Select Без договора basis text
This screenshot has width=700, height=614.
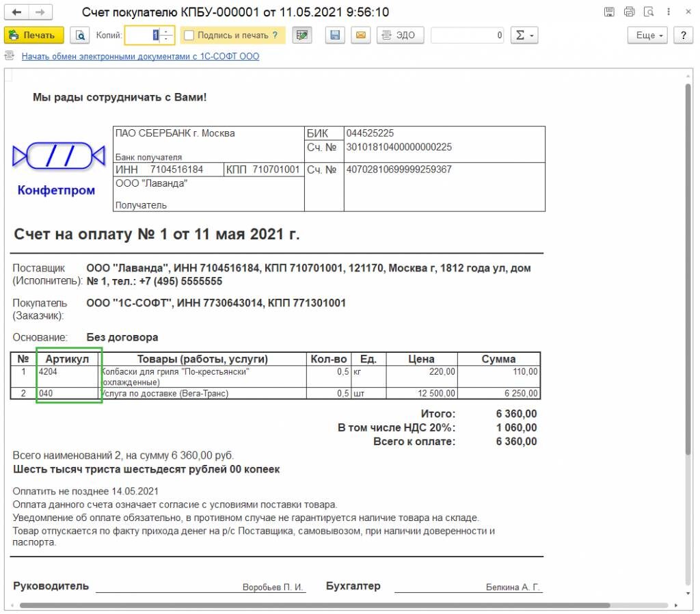tap(122, 338)
